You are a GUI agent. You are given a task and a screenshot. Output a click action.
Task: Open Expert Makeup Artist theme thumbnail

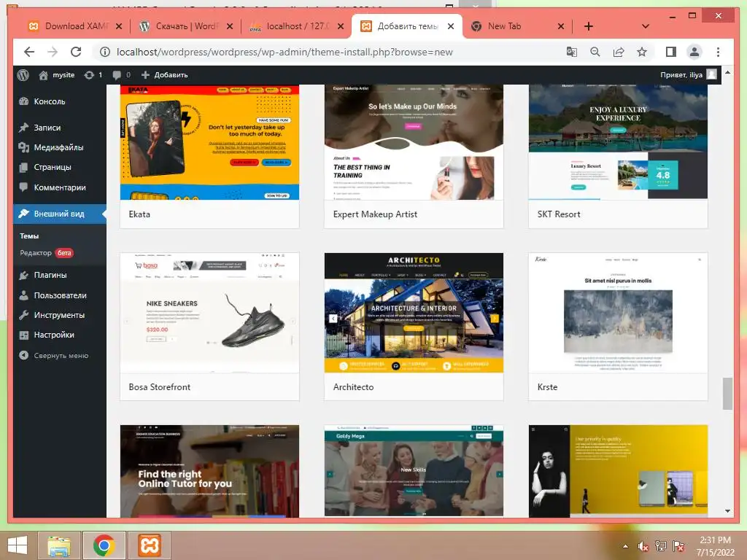click(x=414, y=142)
